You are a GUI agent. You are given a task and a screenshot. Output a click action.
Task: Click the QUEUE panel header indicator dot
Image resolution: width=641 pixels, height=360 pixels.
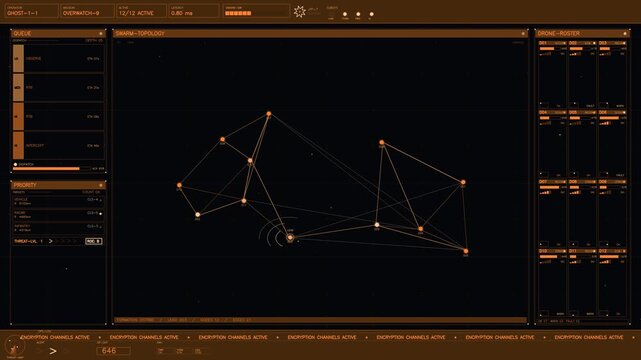pyautogui.click(x=101, y=34)
